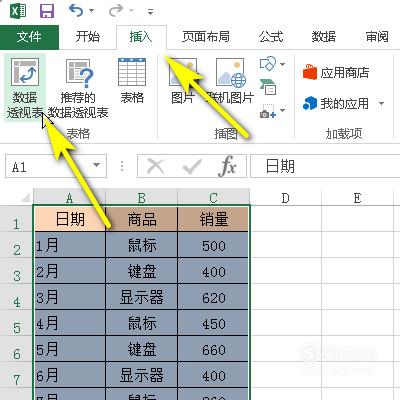The height and width of the screenshot is (400, 400).
Task: Click 我的应用 button
Action: [336, 104]
